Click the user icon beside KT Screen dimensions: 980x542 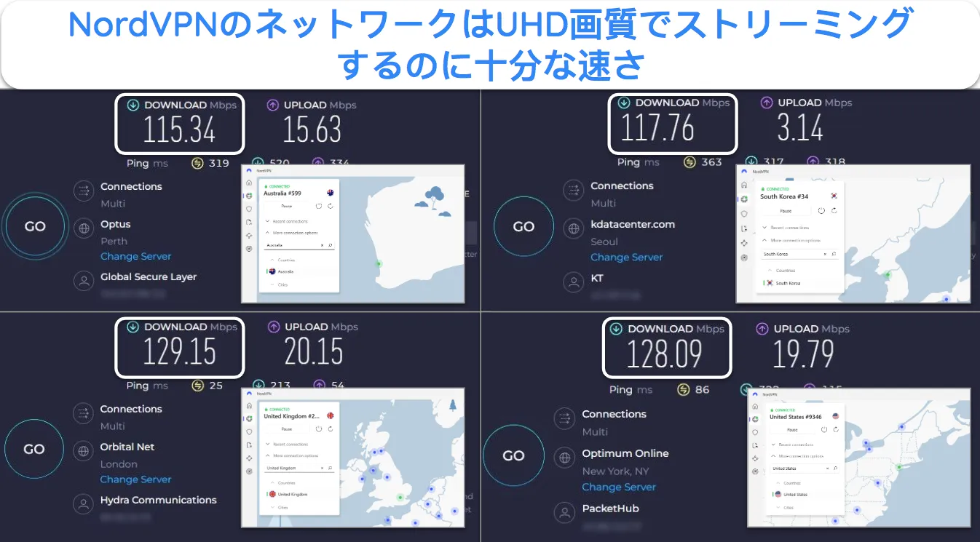[574, 282]
